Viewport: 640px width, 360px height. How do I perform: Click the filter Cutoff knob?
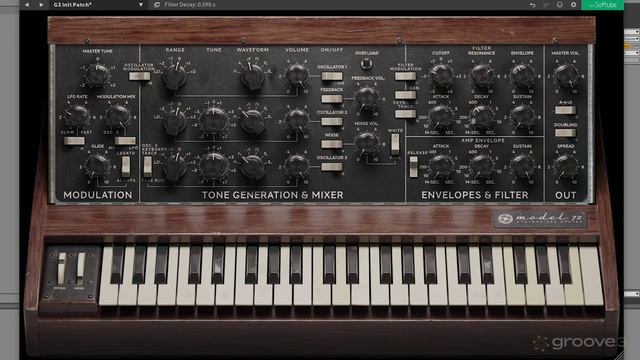click(x=441, y=76)
